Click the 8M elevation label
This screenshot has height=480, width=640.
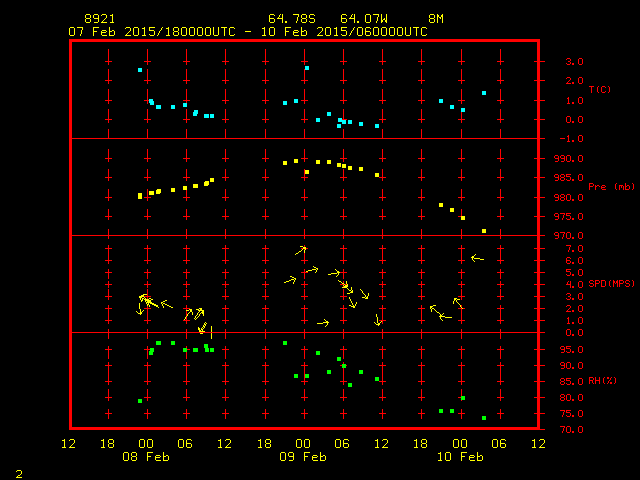(x=436, y=19)
